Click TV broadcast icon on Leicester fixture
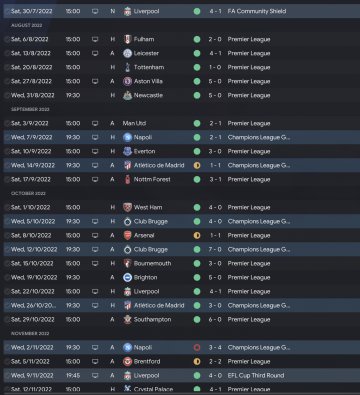 pyautogui.click(x=95, y=53)
